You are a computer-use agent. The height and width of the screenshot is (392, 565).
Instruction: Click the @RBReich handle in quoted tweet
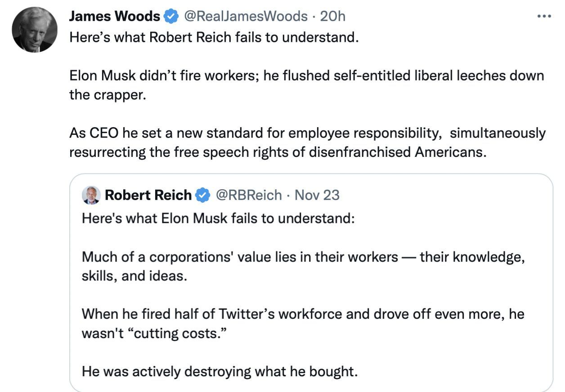249,196
